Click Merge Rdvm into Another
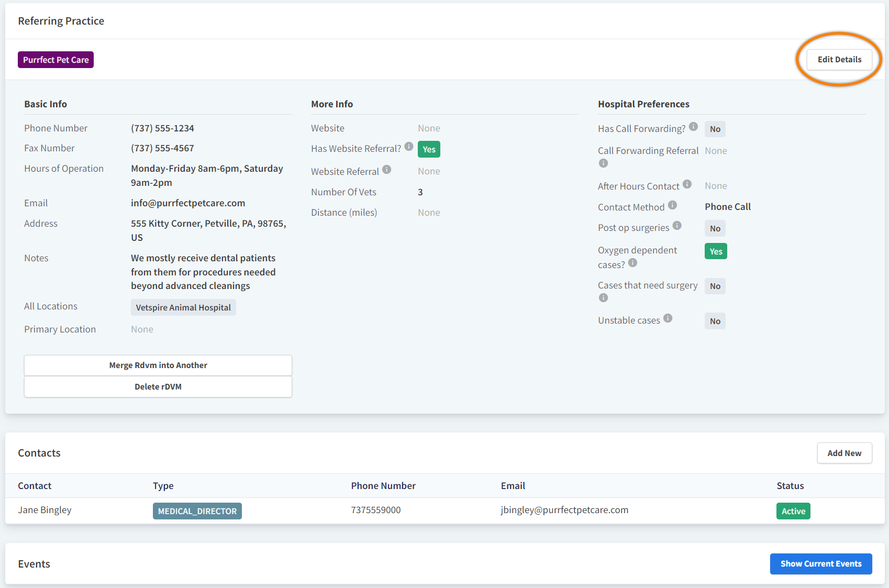 pos(158,365)
